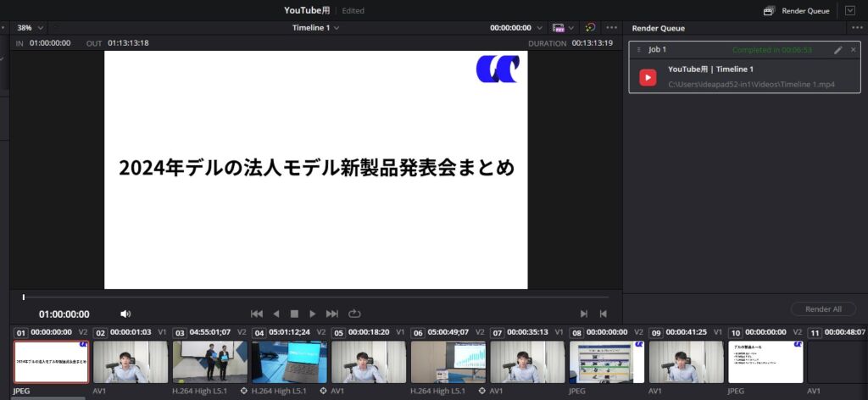This screenshot has height=400, width=868.
Task: Click the viewer timecode display icon
Action: point(558,28)
